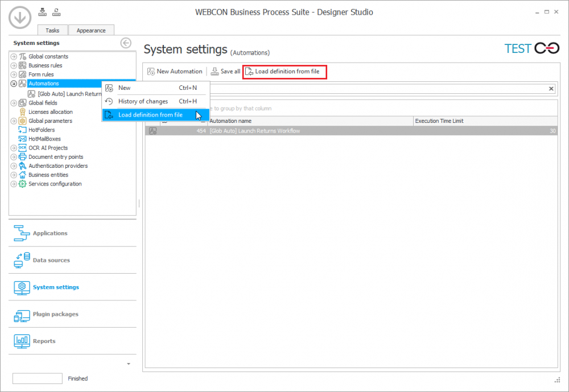Select the [Glob Auto] Launch Returns Workflow grid row

tap(351, 131)
